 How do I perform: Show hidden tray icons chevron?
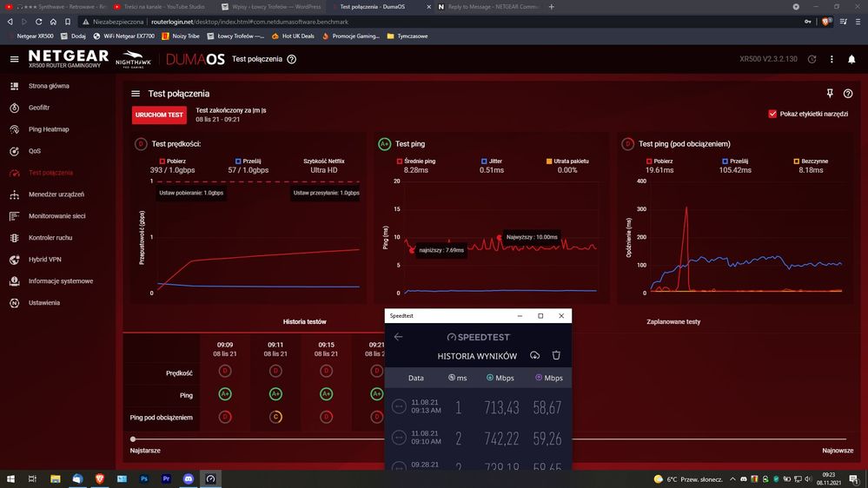[732, 479]
